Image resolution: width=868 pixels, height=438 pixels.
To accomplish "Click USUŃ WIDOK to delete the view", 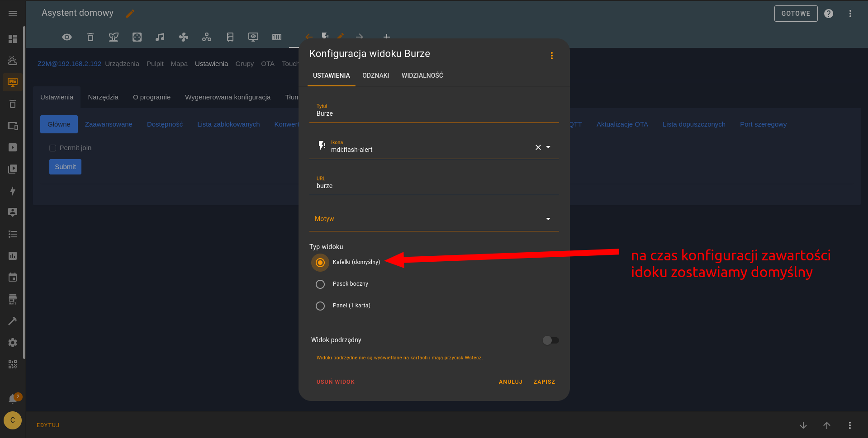I will pos(336,382).
